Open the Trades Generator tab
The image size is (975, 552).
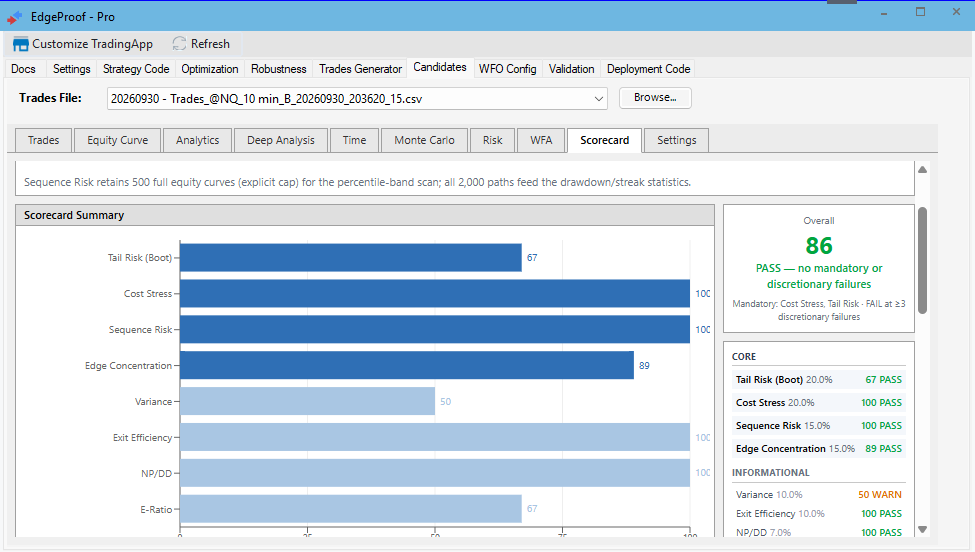click(361, 69)
